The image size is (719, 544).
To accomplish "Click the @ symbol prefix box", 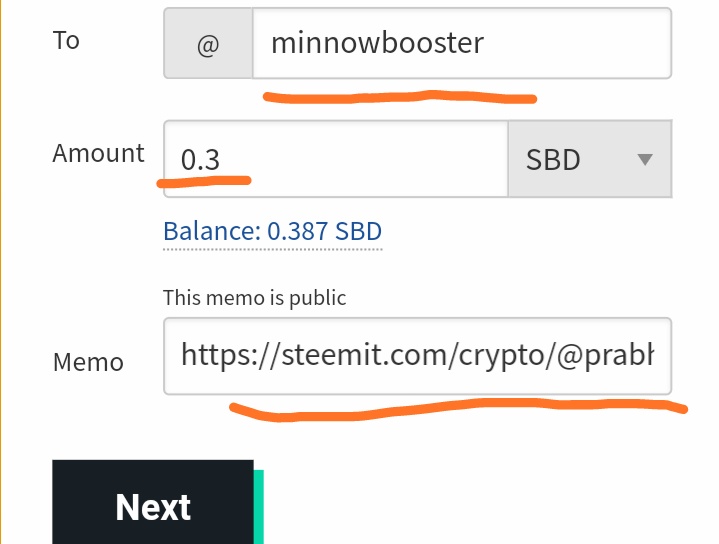I will [208, 43].
